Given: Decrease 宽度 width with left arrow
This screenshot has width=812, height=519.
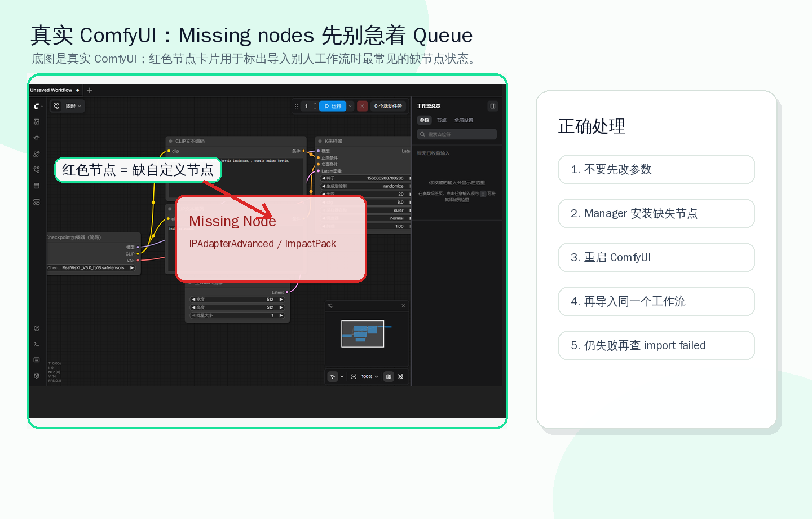Looking at the screenshot, I should (193, 300).
